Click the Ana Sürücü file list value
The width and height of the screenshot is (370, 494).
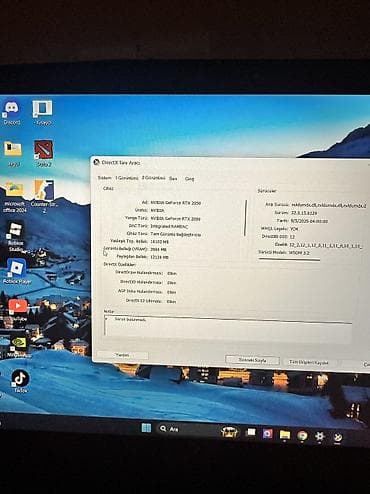(x=329, y=205)
